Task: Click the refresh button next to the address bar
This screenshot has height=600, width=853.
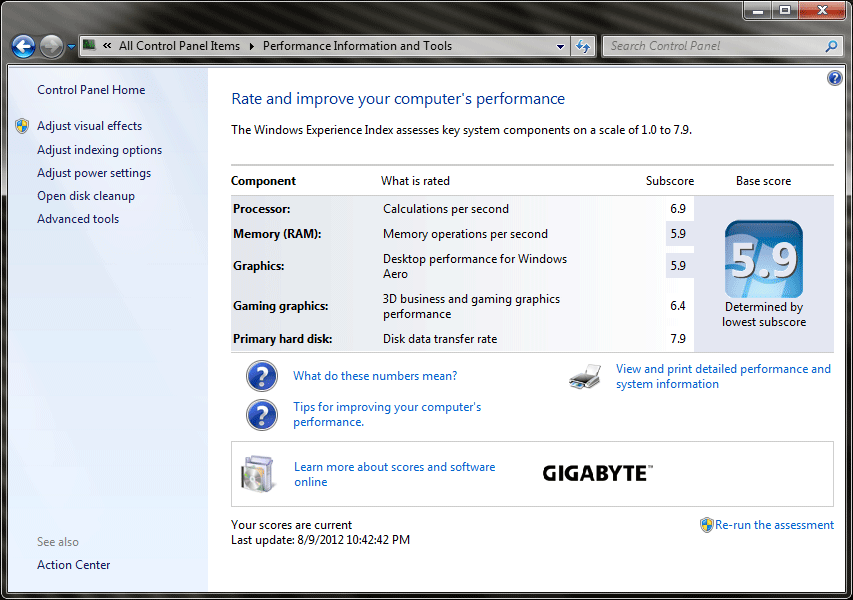Action: click(x=583, y=45)
